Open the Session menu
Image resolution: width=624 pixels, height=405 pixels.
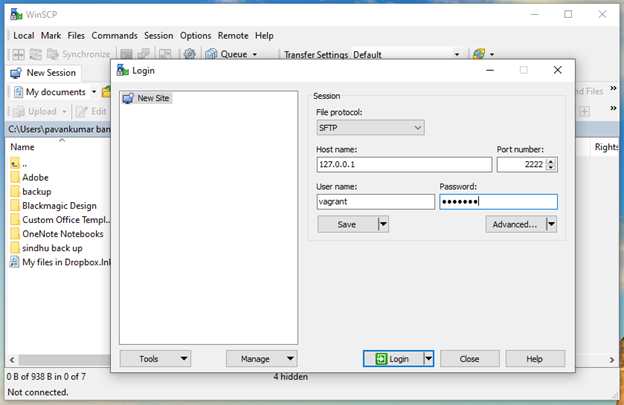click(158, 35)
